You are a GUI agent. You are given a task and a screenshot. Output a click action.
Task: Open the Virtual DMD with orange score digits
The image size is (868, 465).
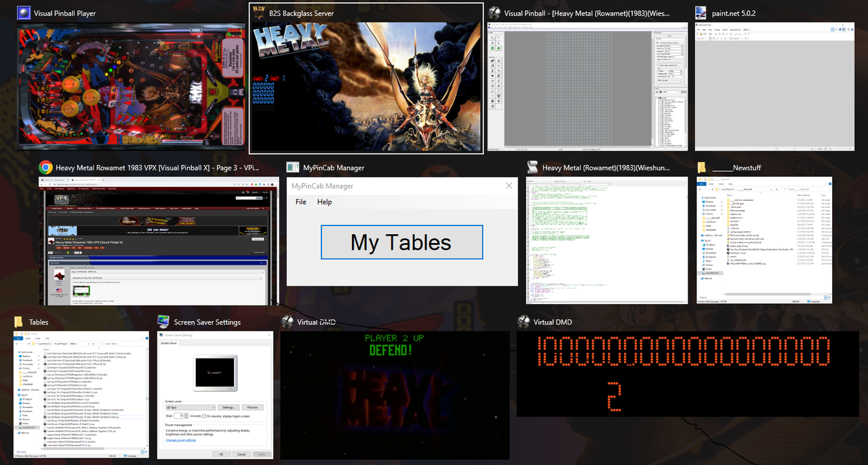pyautogui.click(x=688, y=374)
